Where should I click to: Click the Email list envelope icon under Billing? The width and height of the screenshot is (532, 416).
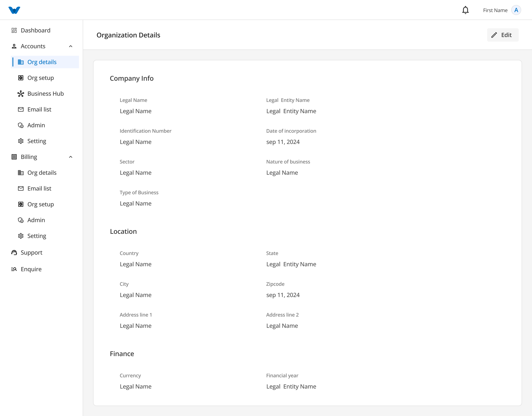(21, 188)
